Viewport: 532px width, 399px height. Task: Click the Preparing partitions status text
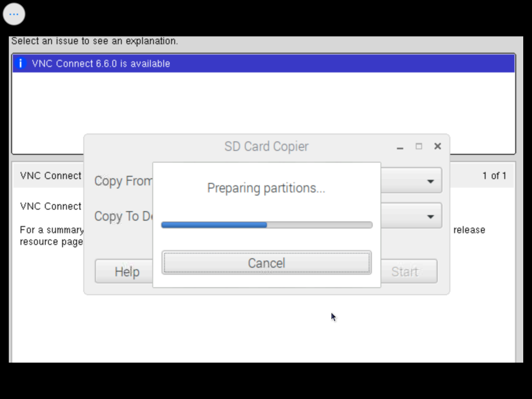pyautogui.click(x=266, y=188)
